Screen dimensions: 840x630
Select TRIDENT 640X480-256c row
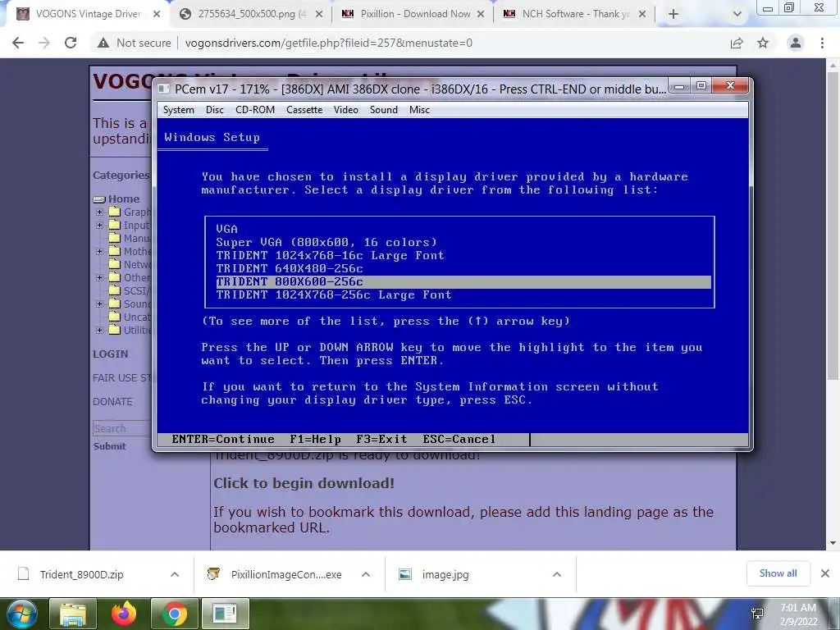click(x=463, y=268)
